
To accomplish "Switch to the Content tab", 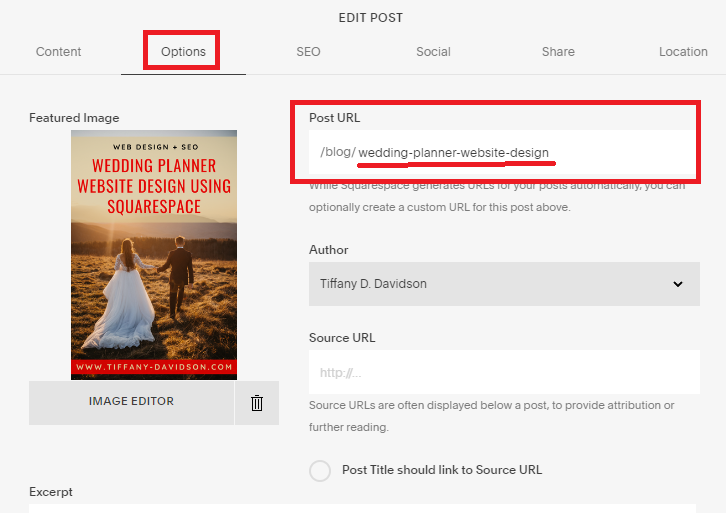I will coord(58,51).
